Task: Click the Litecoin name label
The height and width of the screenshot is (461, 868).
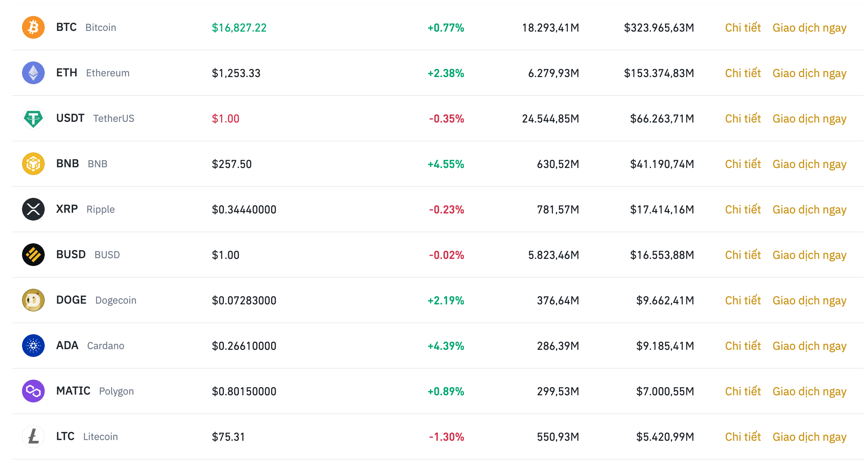Action: tap(100, 436)
